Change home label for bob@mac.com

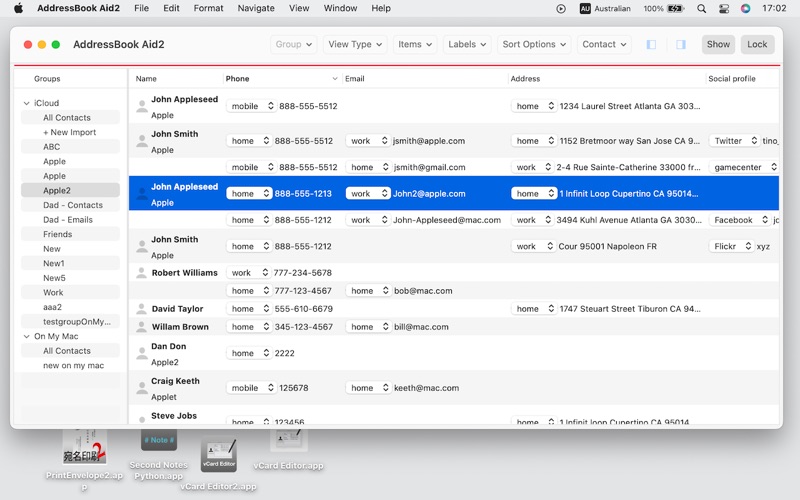click(368, 291)
